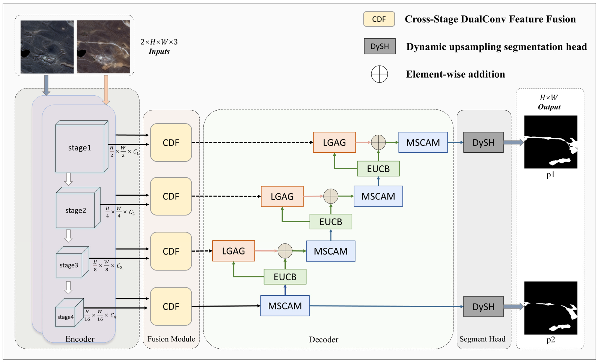Click the top LGAG block
This screenshot has height=364, width=599.
pyautogui.click(x=334, y=143)
